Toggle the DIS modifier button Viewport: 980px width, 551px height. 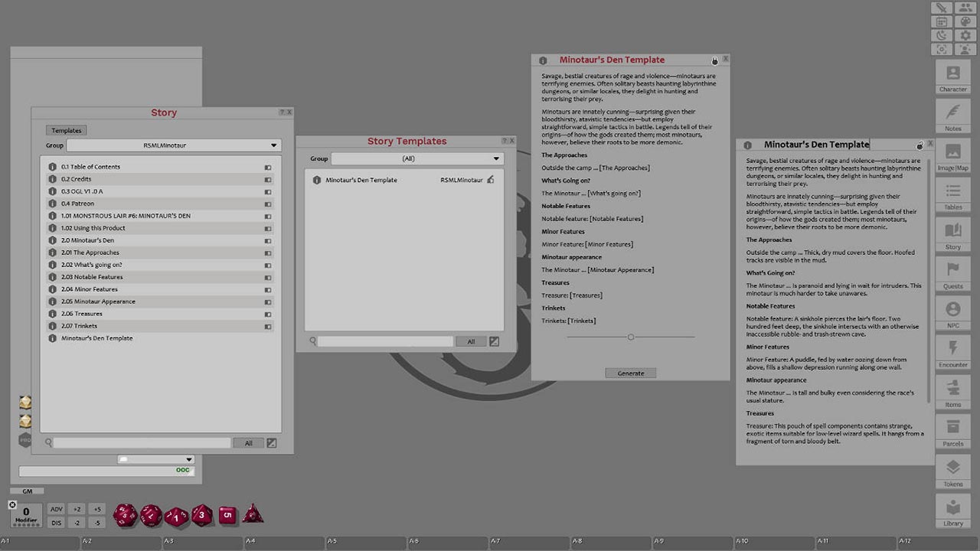point(57,523)
